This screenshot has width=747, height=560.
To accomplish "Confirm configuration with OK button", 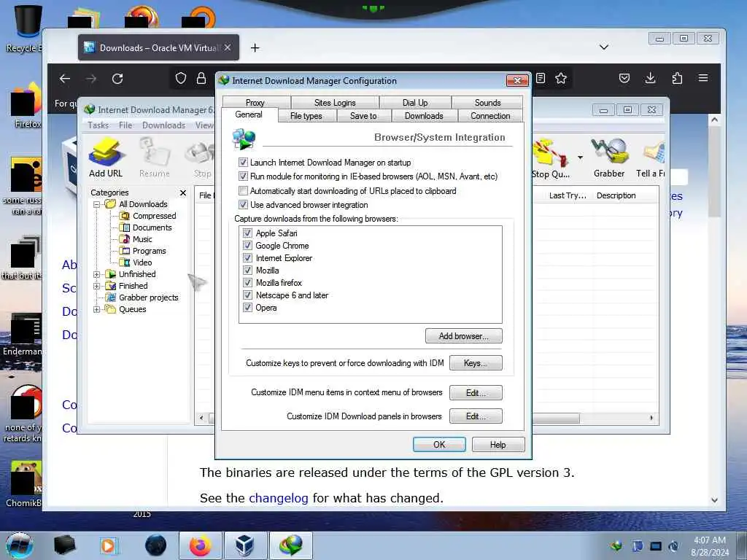I will (x=439, y=444).
